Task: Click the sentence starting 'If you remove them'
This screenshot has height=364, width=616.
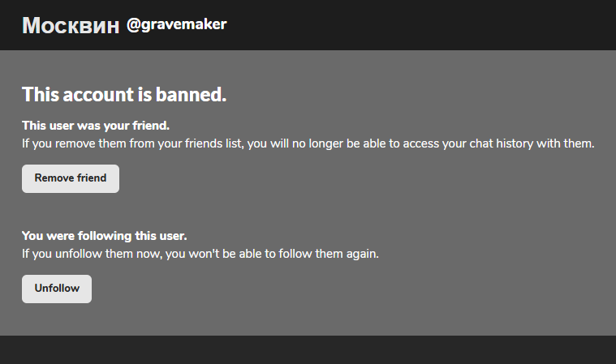Action: tap(308, 143)
